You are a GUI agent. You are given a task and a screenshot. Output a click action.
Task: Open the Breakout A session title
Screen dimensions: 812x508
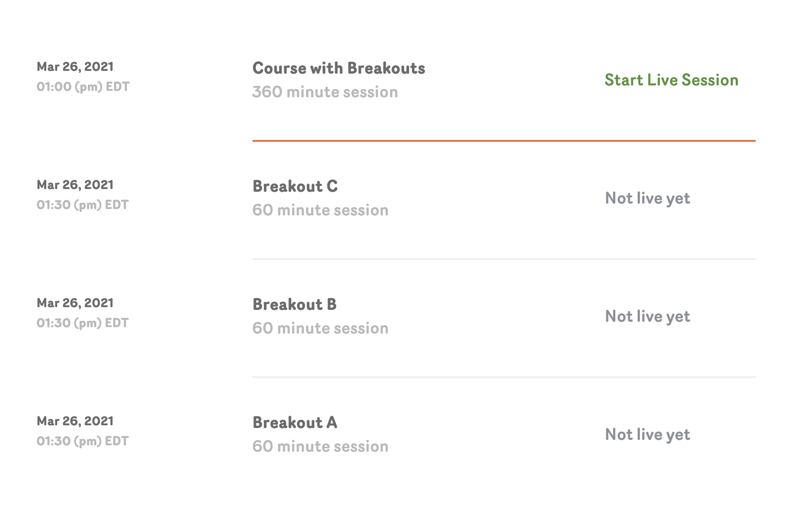295,423
